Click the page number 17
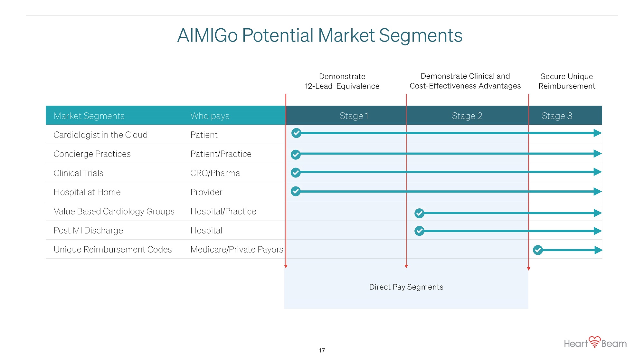Viewport: 644px width, 362px height. coord(322,350)
